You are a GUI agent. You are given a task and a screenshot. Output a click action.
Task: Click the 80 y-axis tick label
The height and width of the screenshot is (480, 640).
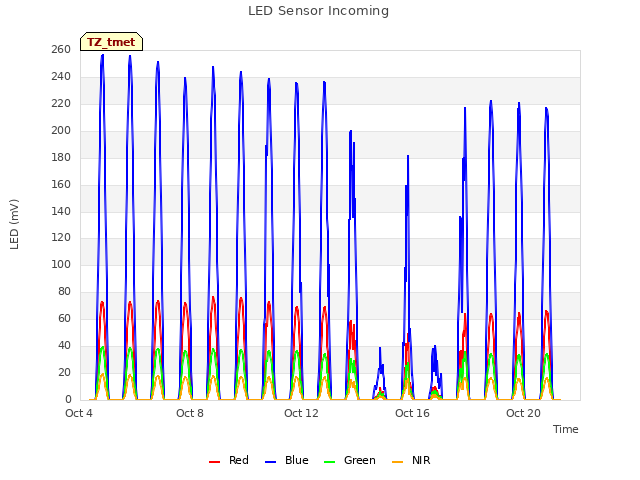tap(64, 291)
